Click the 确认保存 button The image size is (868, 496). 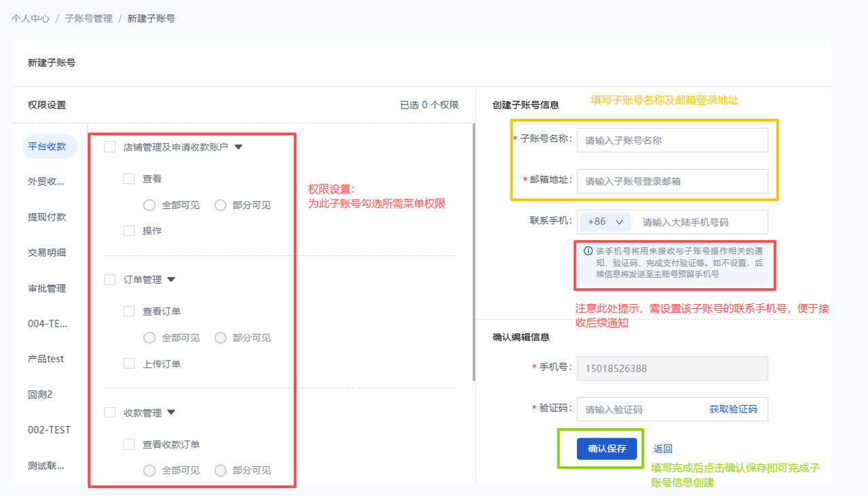[607, 449]
